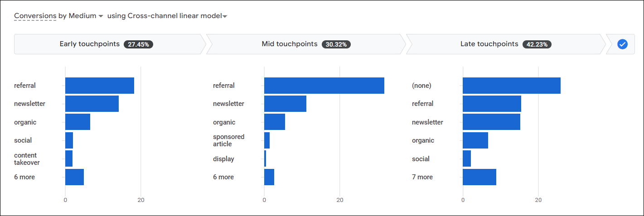The height and width of the screenshot is (216, 644).
Task: Open the Cross-channel linear model dropdown
Action: pos(167,16)
